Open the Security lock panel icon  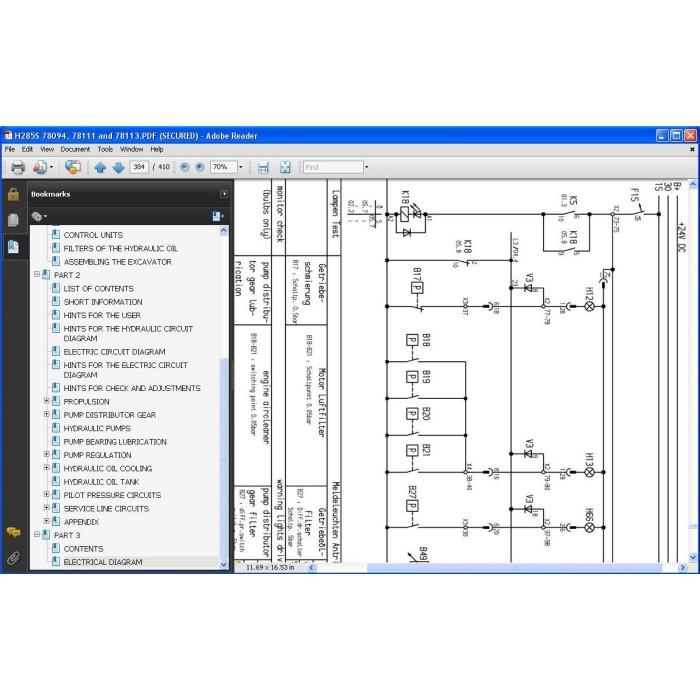tap(13, 194)
